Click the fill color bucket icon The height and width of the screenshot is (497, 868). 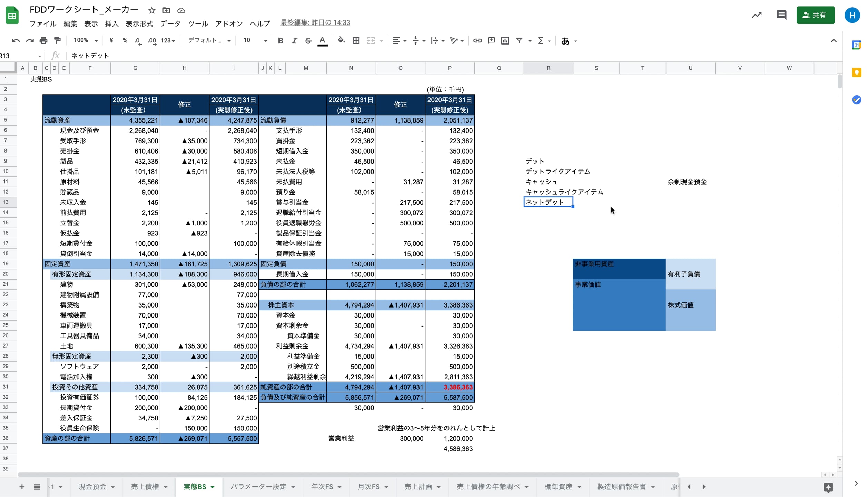(x=341, y=41)
